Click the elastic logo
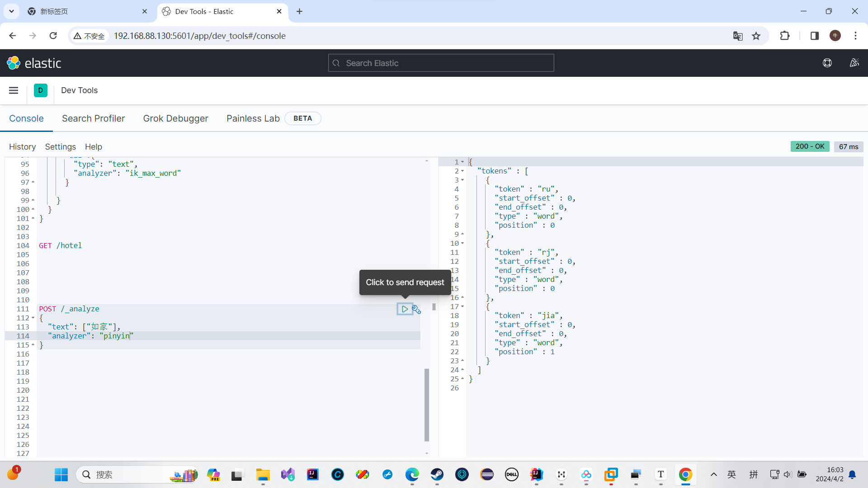 (x=34, y=63)
